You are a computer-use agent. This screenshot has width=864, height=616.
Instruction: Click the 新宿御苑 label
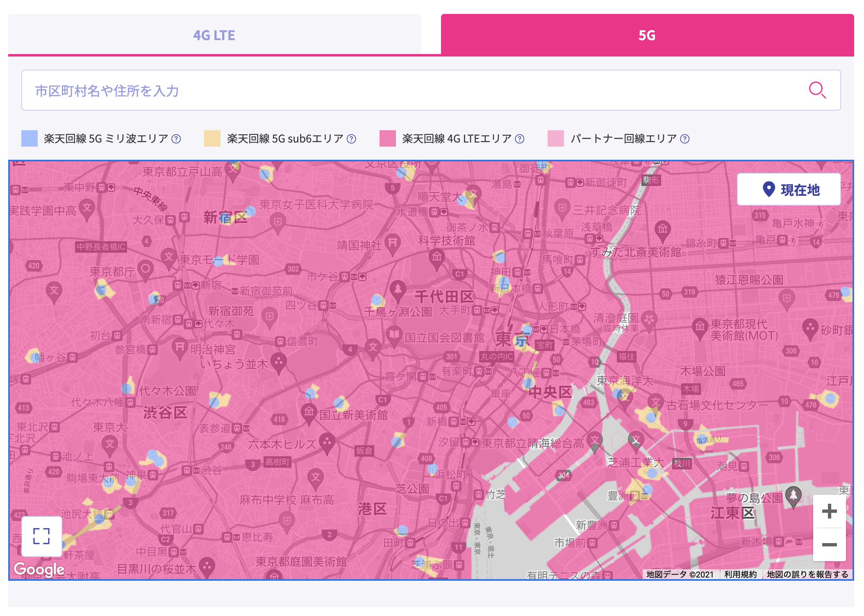[x=231, y=311]
